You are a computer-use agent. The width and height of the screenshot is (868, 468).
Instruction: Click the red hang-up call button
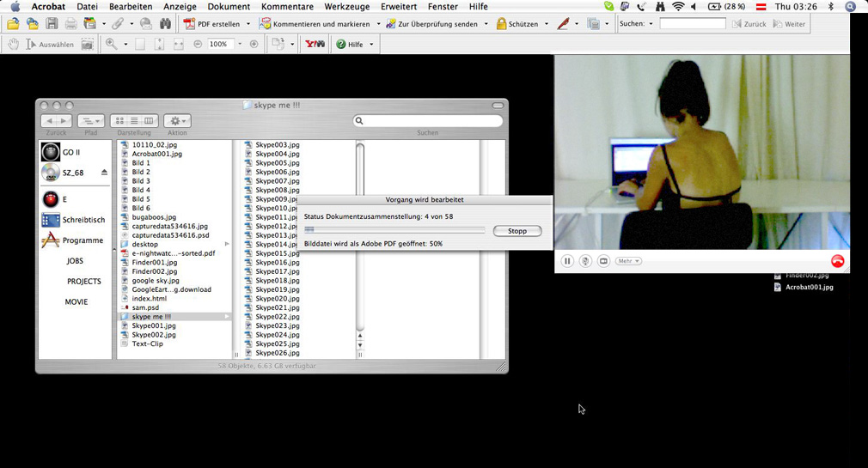[837, 261]
